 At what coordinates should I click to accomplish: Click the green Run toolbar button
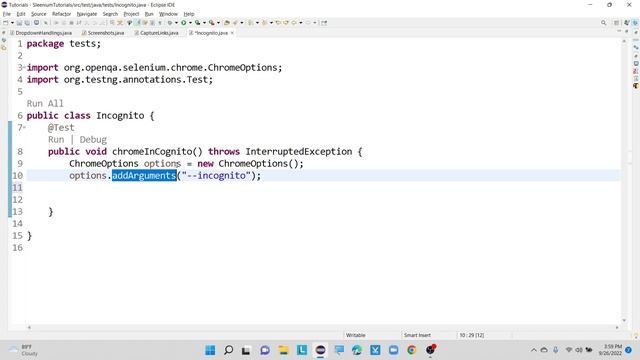(184, 23)
